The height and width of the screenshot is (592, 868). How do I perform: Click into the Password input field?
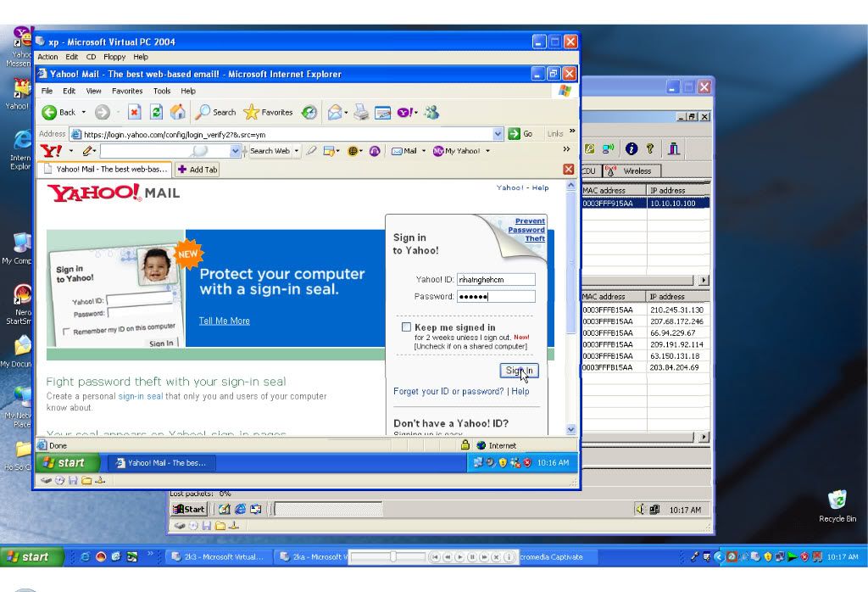496,296
